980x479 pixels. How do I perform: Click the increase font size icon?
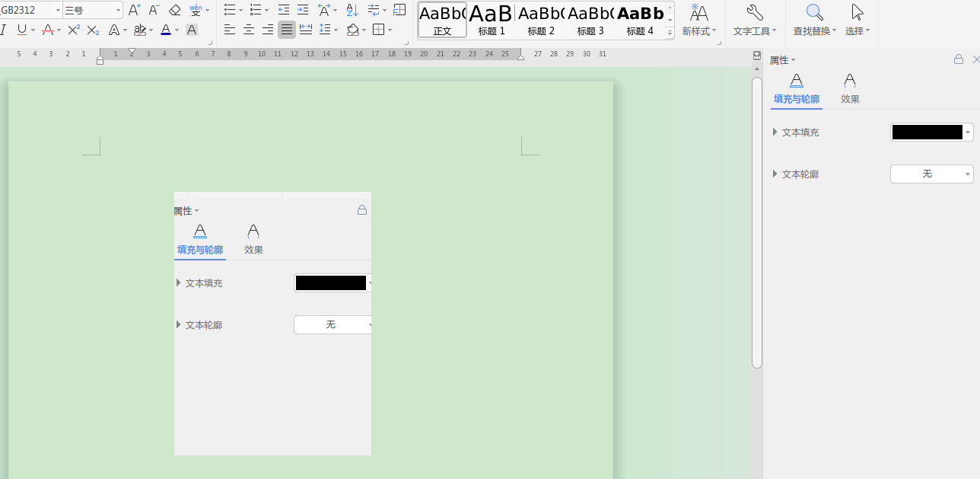point(134,10)
